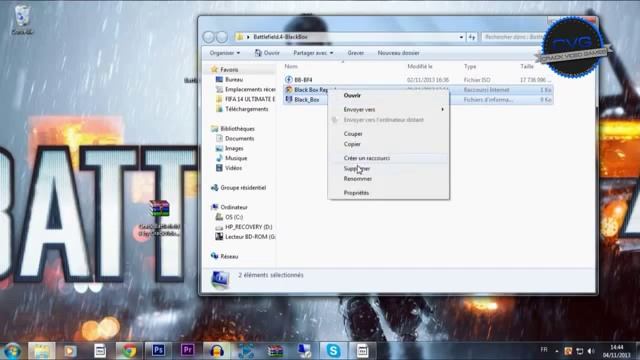Launch Google Chrome from the taskbar
The width and height of the screenshot is (640, 360).
pyautogui.click(x=129, y=351)
